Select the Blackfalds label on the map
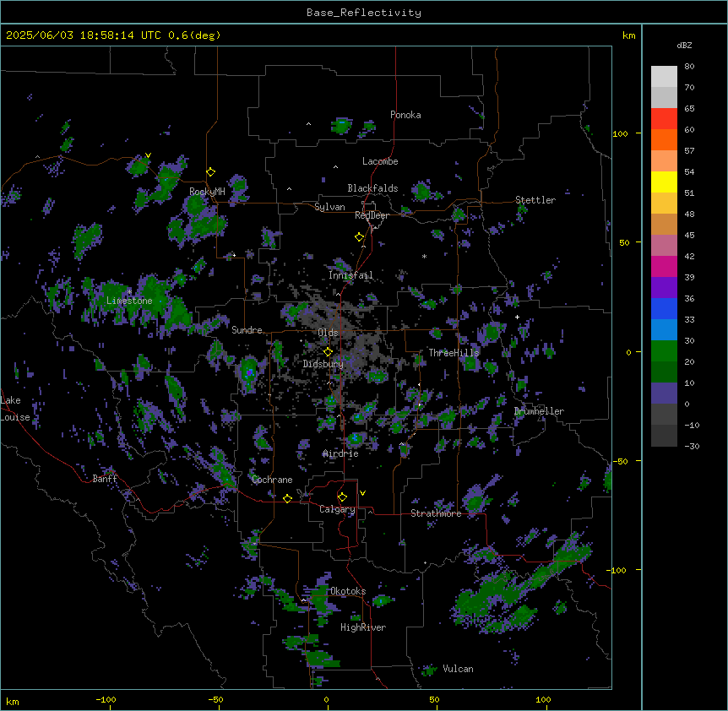This screenshot has width=728, height=711. pyautogui.click(x=372, y=188)
